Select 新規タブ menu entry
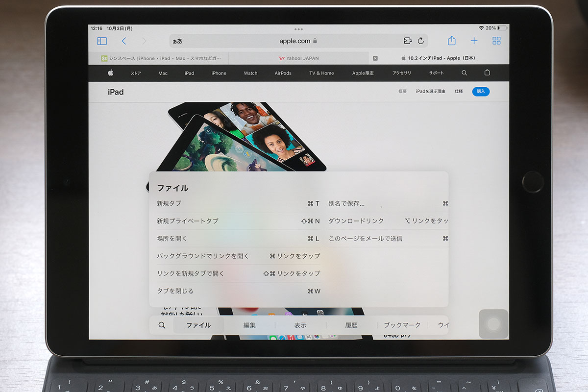Viewport: 588px width, 392px height. click(x=238, y=203)
